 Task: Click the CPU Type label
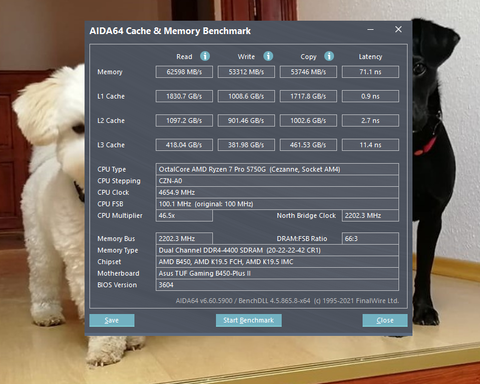(x=111, y=169)
